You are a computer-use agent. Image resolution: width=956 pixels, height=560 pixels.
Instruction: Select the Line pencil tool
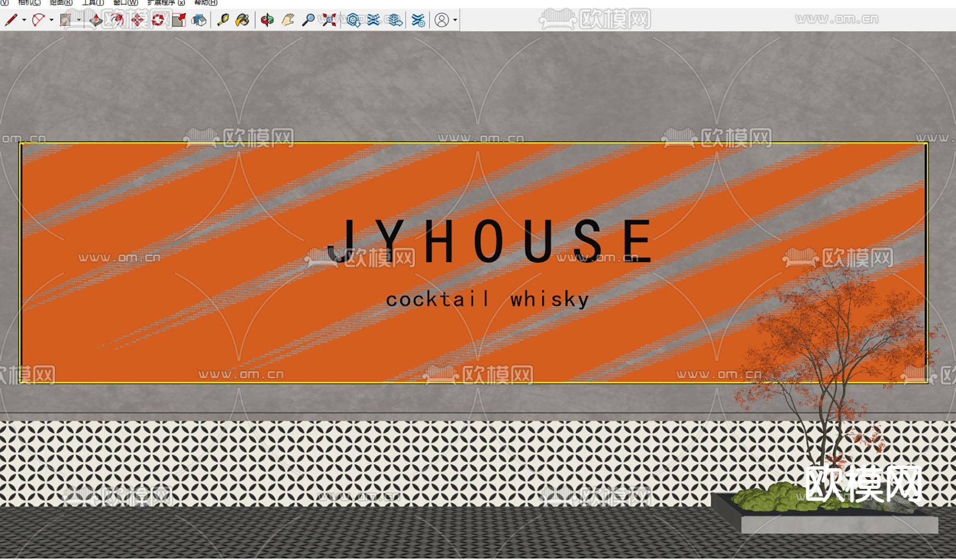11,20
